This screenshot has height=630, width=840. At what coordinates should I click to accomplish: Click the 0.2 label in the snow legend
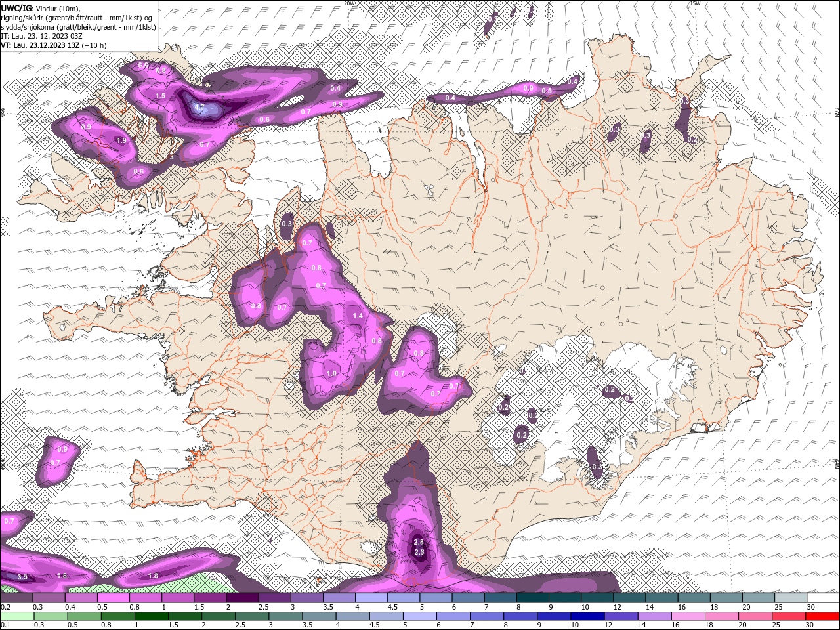click(5, 607)
